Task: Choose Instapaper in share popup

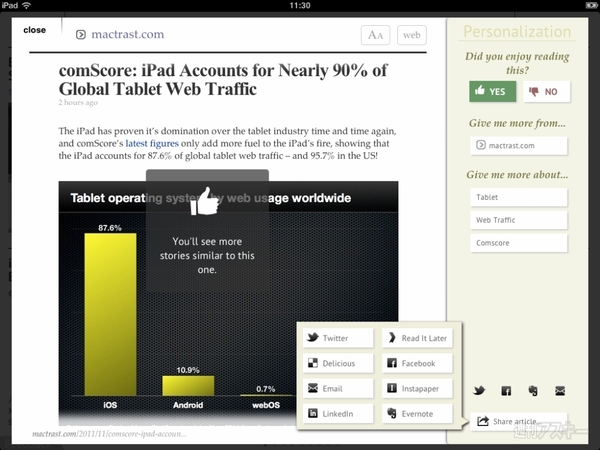Action: click(x=417, y=388)
